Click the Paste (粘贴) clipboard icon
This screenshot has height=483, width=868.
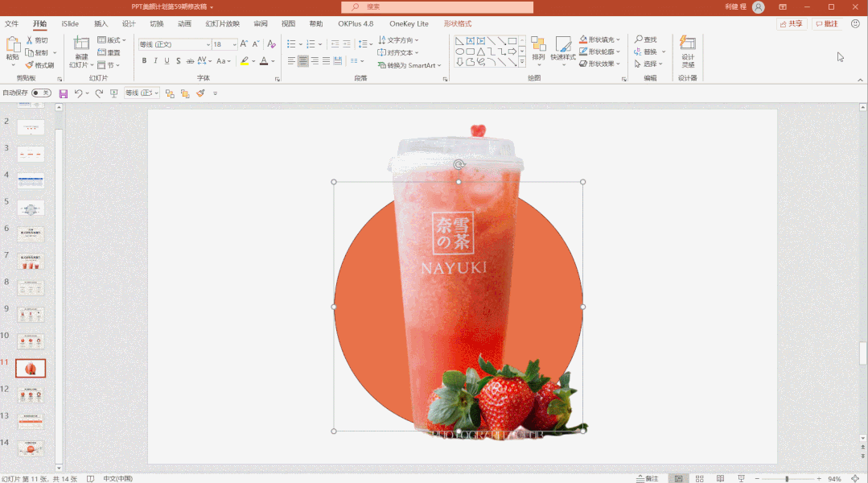13,44
